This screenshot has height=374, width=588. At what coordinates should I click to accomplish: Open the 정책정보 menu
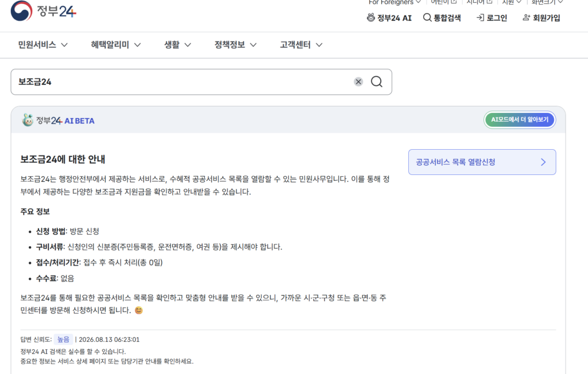pyautogui.click(x=235, y=45)
